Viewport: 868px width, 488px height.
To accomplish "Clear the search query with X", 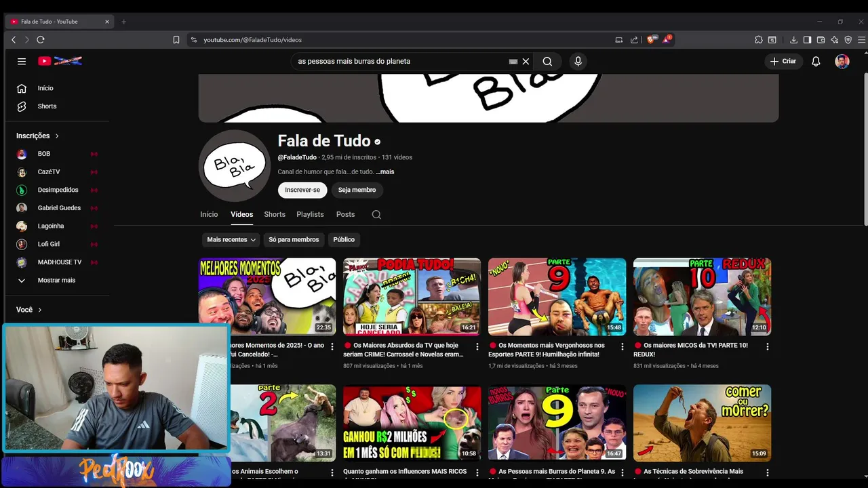I will pos(526,61).
